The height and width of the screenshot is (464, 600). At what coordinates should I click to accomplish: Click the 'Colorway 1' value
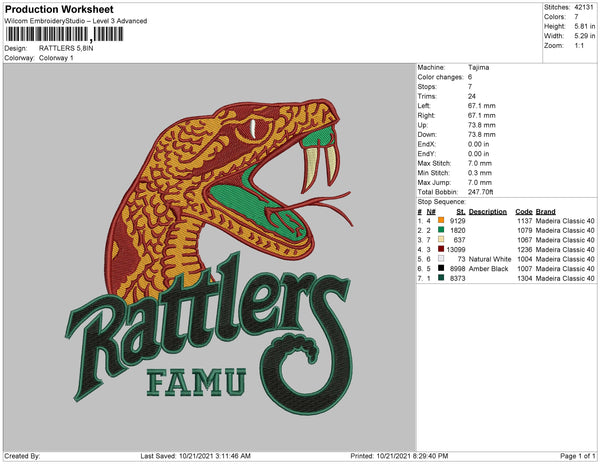(56, 58)
